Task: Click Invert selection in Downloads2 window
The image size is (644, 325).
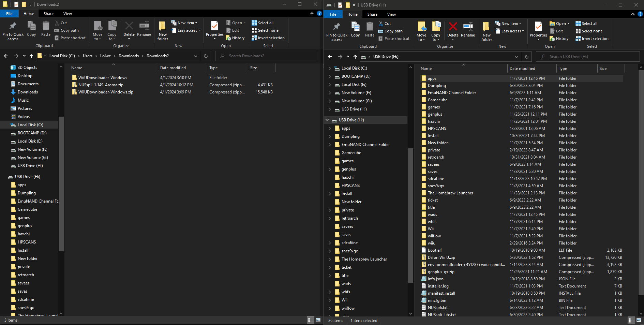Action: click(268, 38)
